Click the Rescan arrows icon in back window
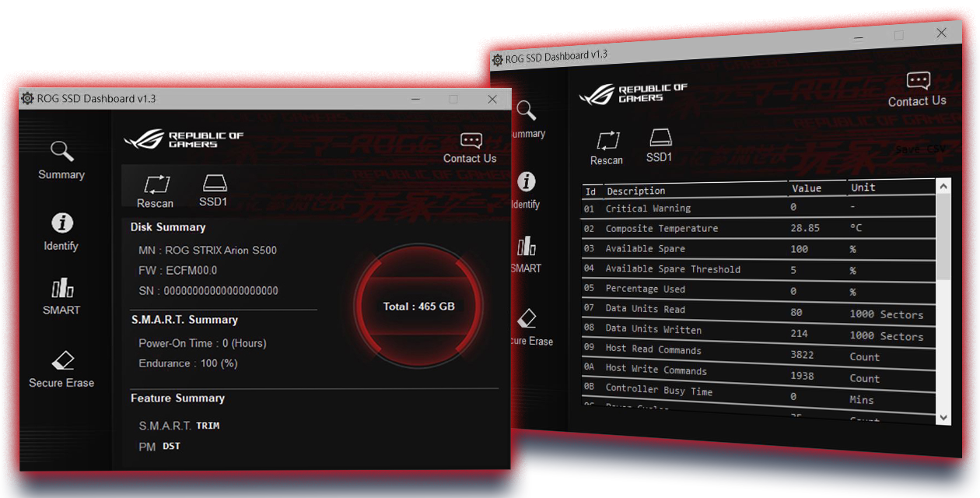980x498 pixels. (x=607, y=141)
